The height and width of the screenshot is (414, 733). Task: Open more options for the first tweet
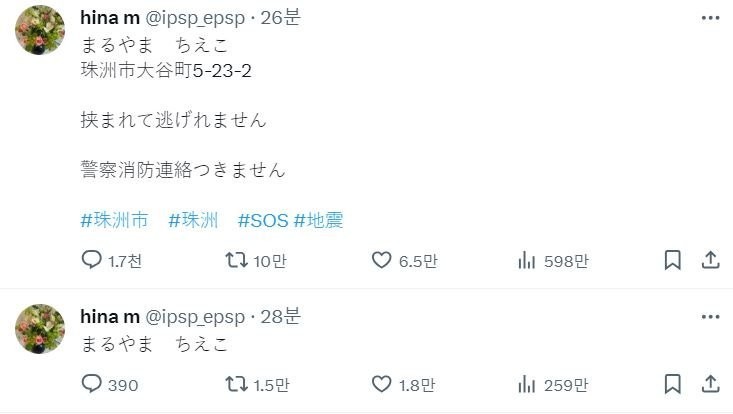click(x=710, y=17)
